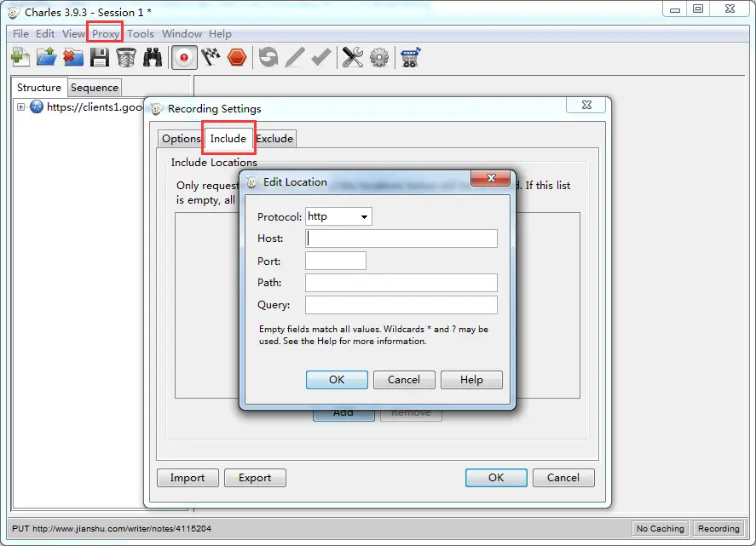Viewport: 756px width, 546px height.
Task: Click the PUT jianshu.com status bar text
Action: [112, 528]
